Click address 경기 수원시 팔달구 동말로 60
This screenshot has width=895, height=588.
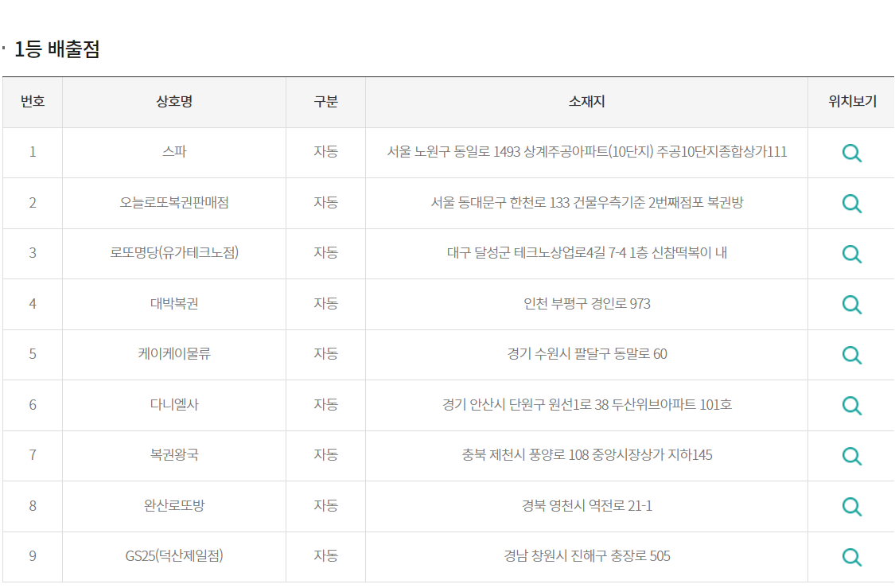[586, 353]
